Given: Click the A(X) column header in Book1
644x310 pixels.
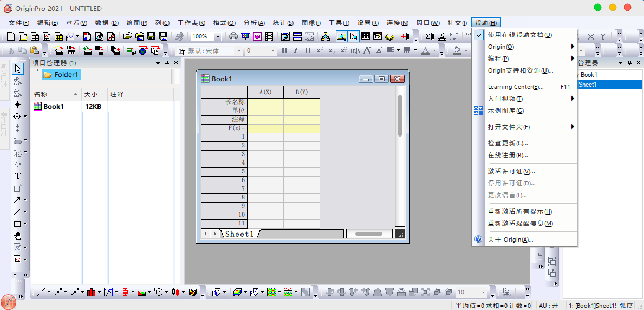Looking at the screenshot, I should (265, 92).
